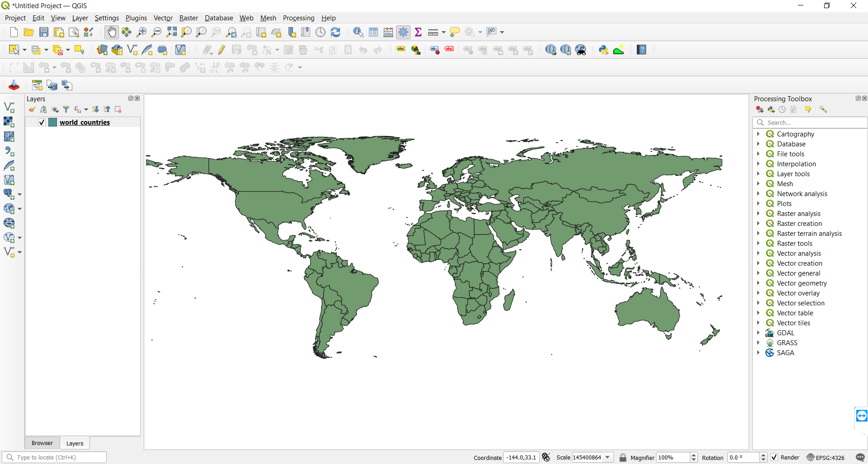The width and height of the screenshot is (868, 464).
Task: Click the Identify Features tool
Action: coord(358,32)
